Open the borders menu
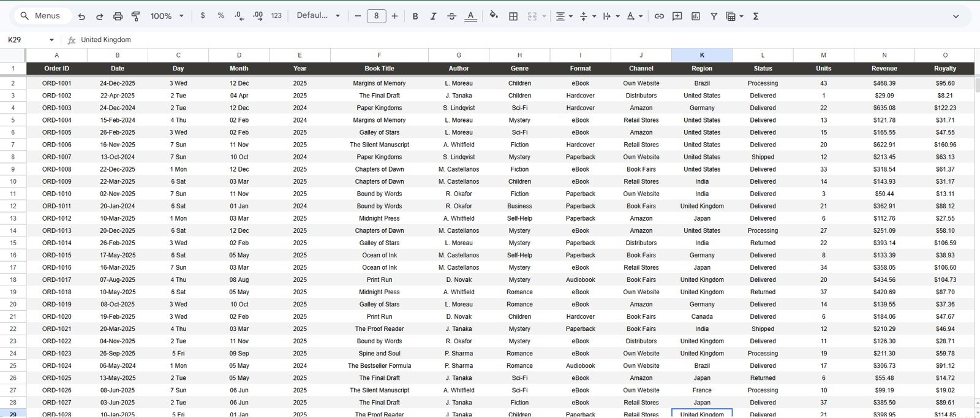The image size is (980, 418). (513, 16)
